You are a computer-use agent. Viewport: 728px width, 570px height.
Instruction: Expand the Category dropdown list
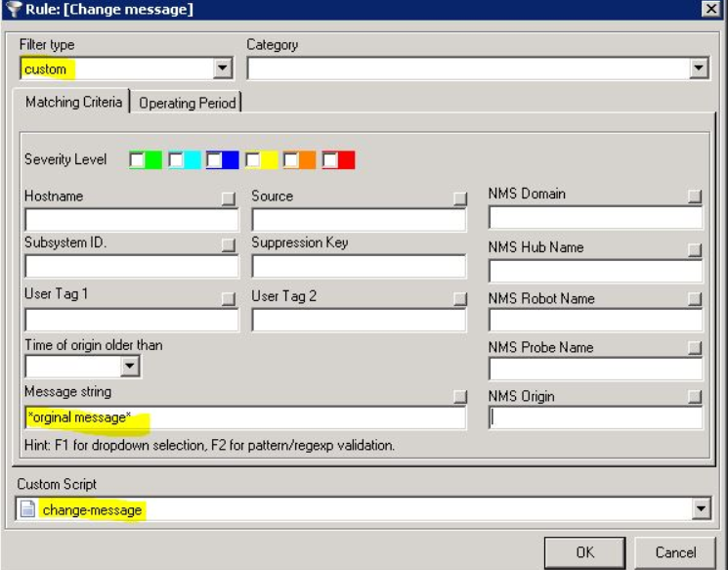(699, 68)
